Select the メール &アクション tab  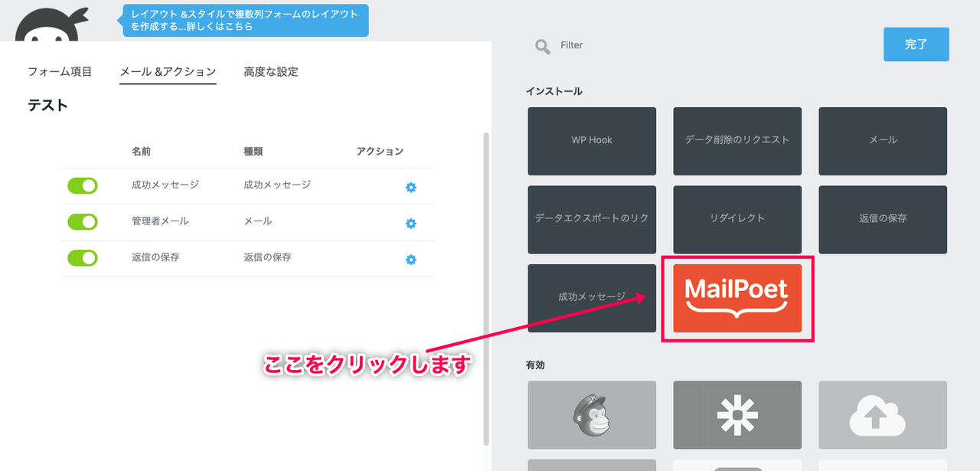click(168, 72)
